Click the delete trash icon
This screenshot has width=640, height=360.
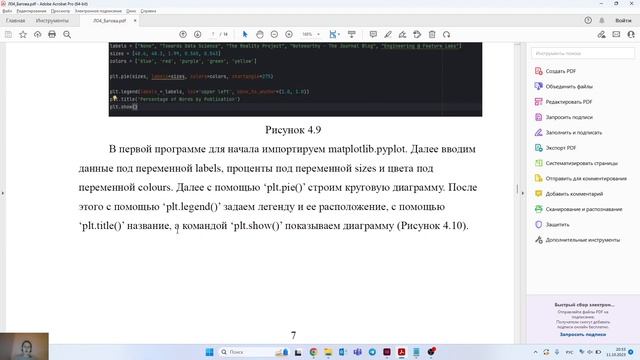(432, 35)
